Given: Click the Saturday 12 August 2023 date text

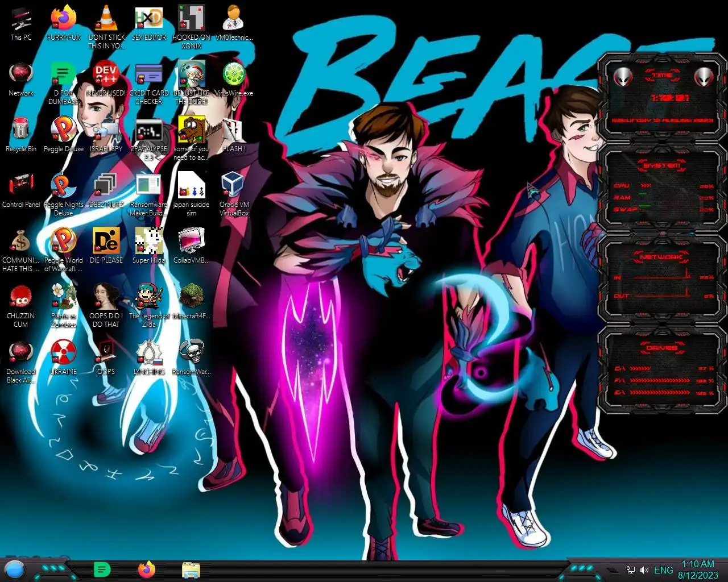Looking at the screenshot, I should click(x=663, y=120).
